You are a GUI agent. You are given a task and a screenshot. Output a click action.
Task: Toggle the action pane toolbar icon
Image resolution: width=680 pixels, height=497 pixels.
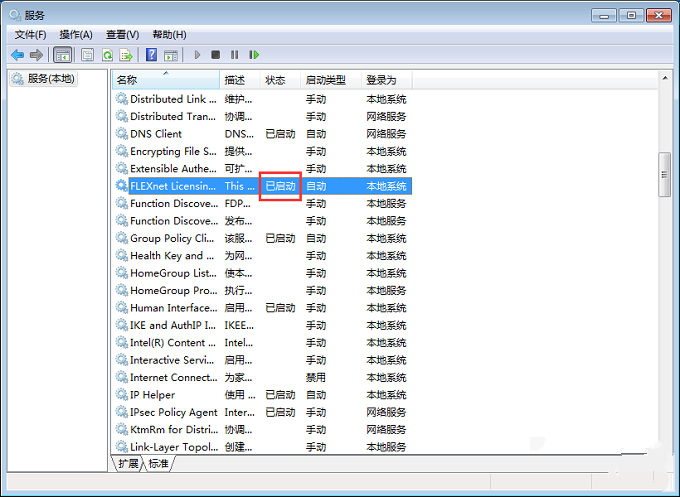(x=171, y=55)
